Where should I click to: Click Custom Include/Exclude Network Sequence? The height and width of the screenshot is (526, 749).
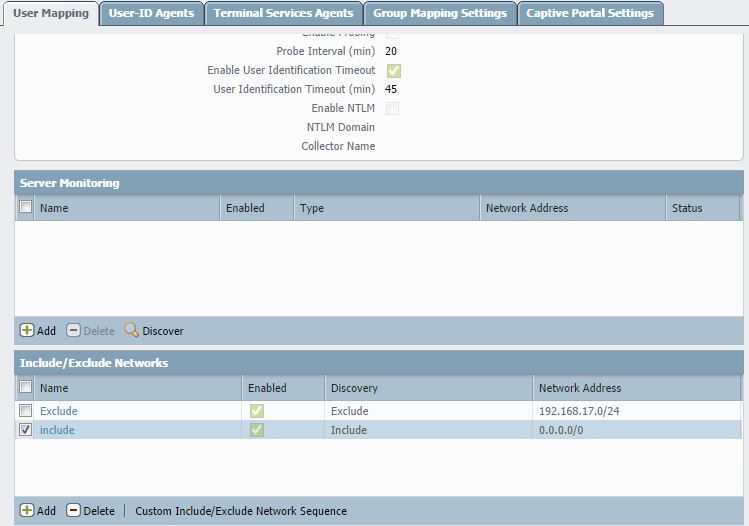(x=241, y=511)
